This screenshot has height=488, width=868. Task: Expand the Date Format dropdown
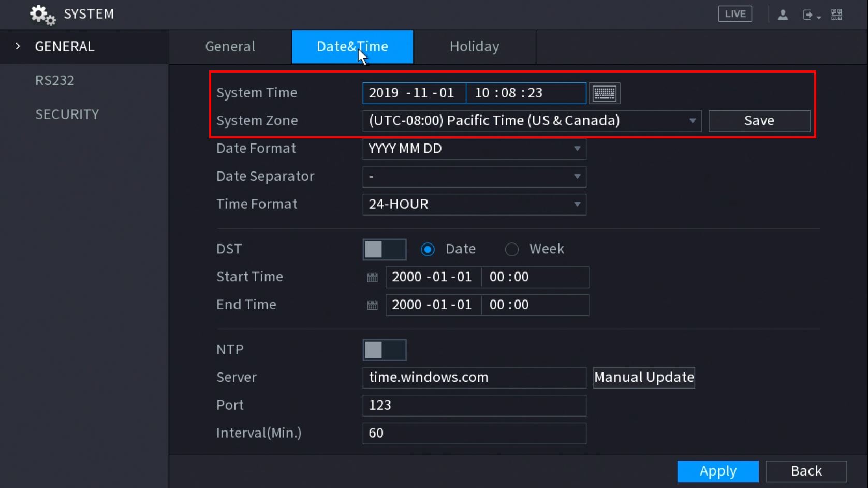[474, 149]
